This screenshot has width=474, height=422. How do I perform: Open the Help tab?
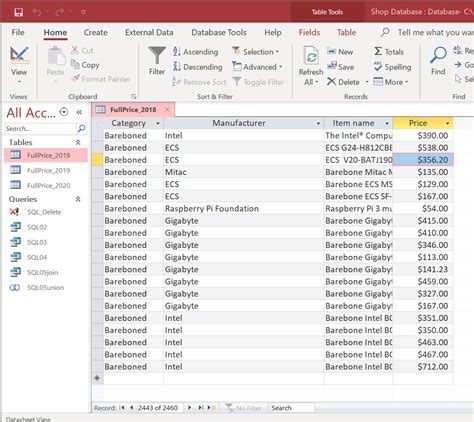(x=273, y=32)
